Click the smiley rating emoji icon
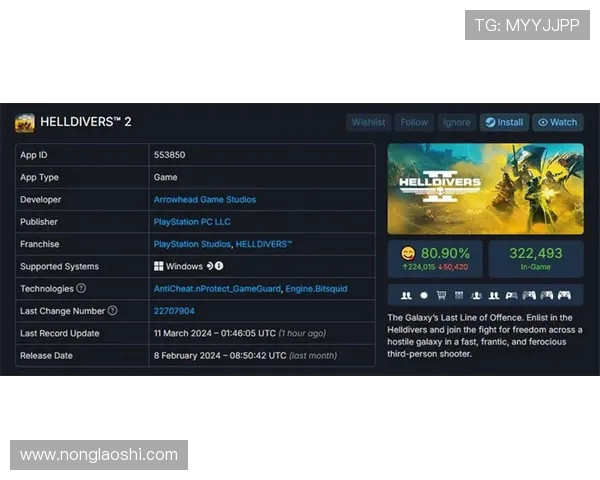 407,254
